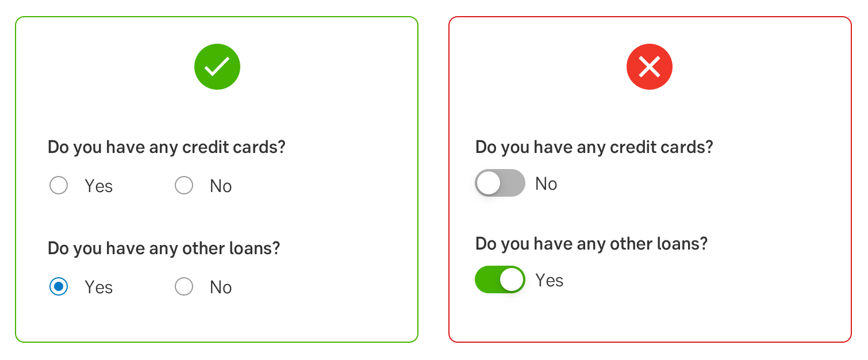The image size is (868, 360).
Task: Click other loans question heading in green panel
Action: tap(164, 248)
